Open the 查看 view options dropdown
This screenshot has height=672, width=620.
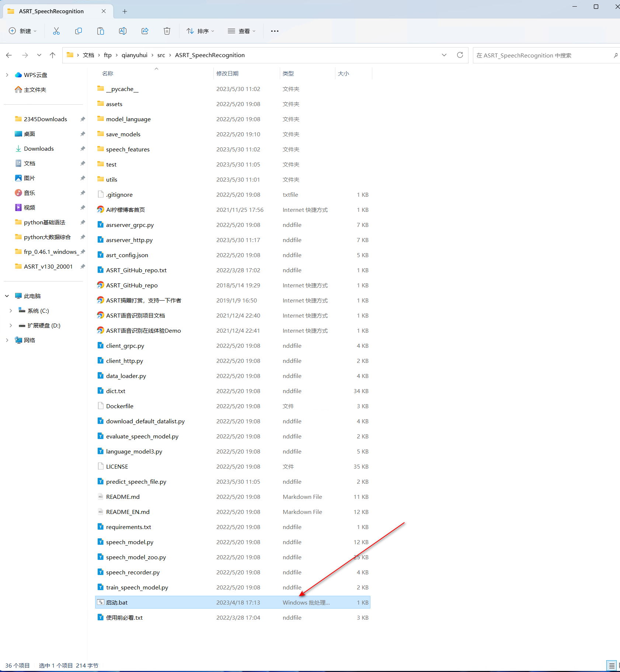click(x=242, y=31)
